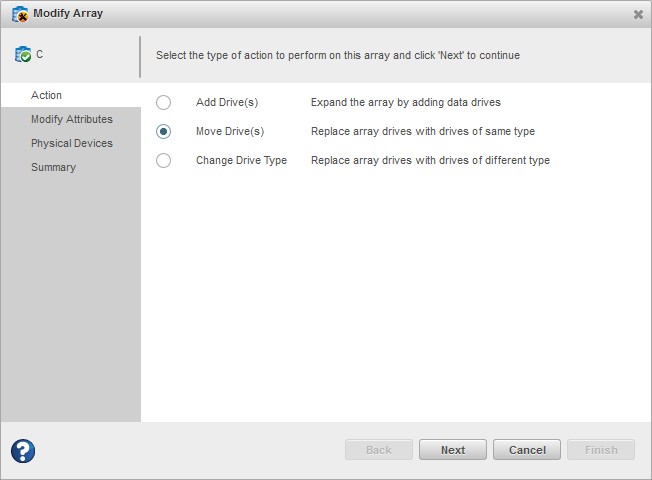The width and height of the screenshot is (652, 480).
Task: Click the Move Drive(s) label text
Action: 229,131
